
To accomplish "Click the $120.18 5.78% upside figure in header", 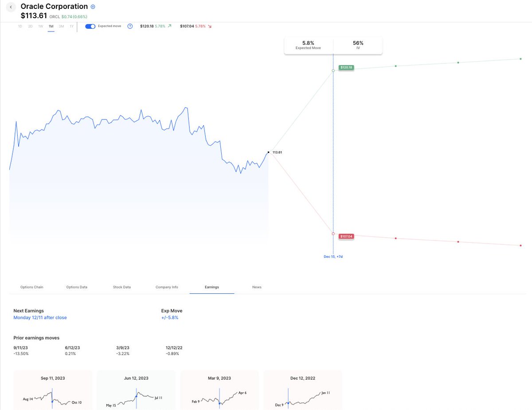I will click(x=156, y=26).
